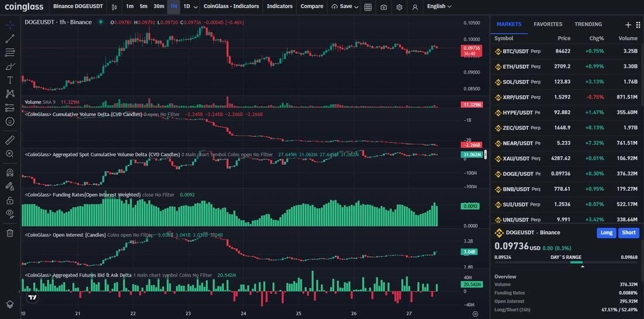Viewport: 644px width, 319px height.
Task: Click the plus add symbol icon
Action: [x=628, y=25]
